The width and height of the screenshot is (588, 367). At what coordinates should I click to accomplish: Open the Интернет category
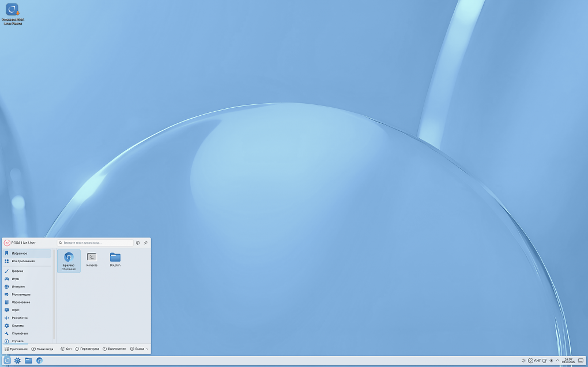click(27, 287)
